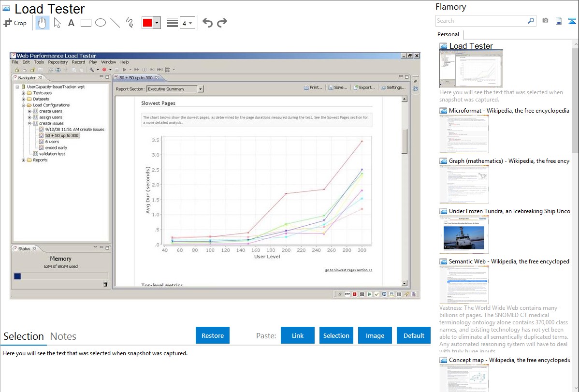Open the Record menu
The image size is (579, 392).
click(x=78, y=62)
